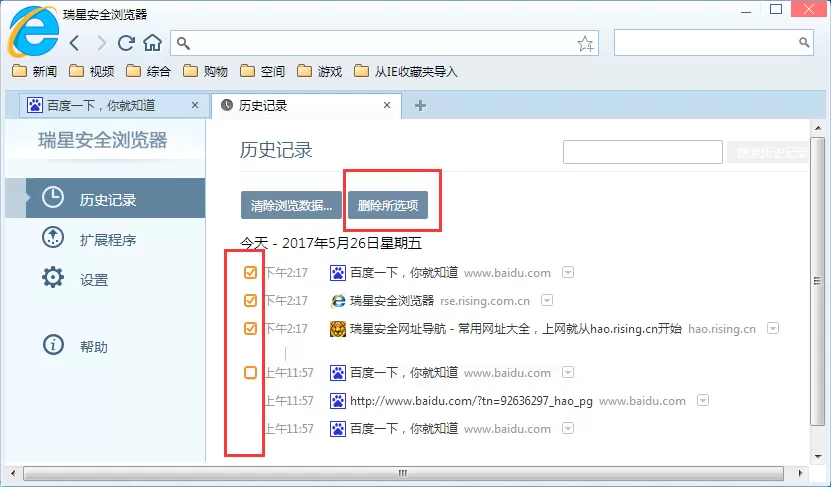
Task: Check the first 上午11:57 百度一下 checkbox
Action: click(250, 373)
